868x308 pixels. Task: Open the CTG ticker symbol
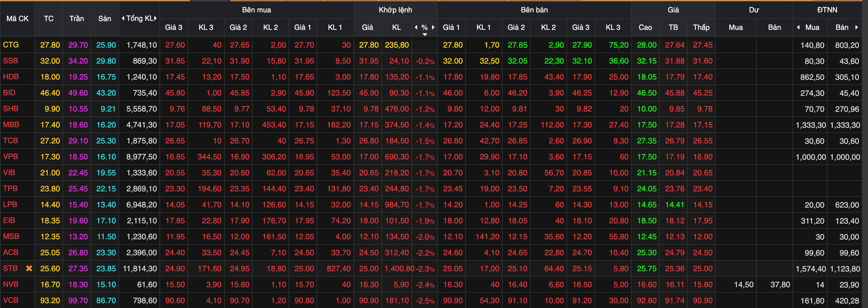pos(11,45)
